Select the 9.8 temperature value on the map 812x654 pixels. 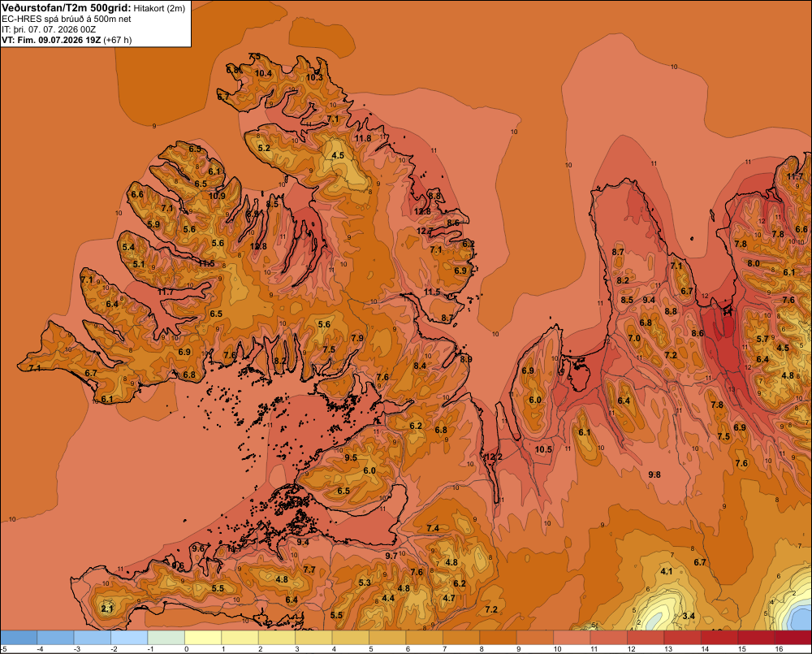[x=654, y=474]
